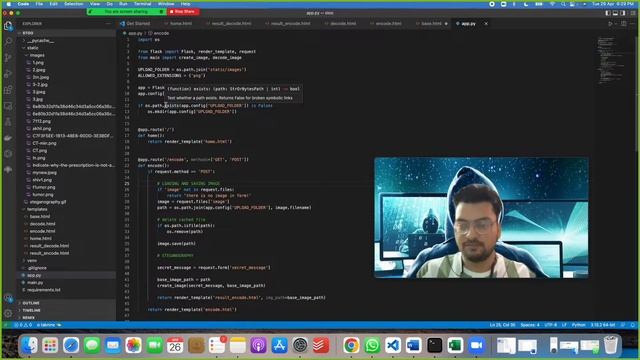
Task: Open the Source Control view
Action: point(8,58)
